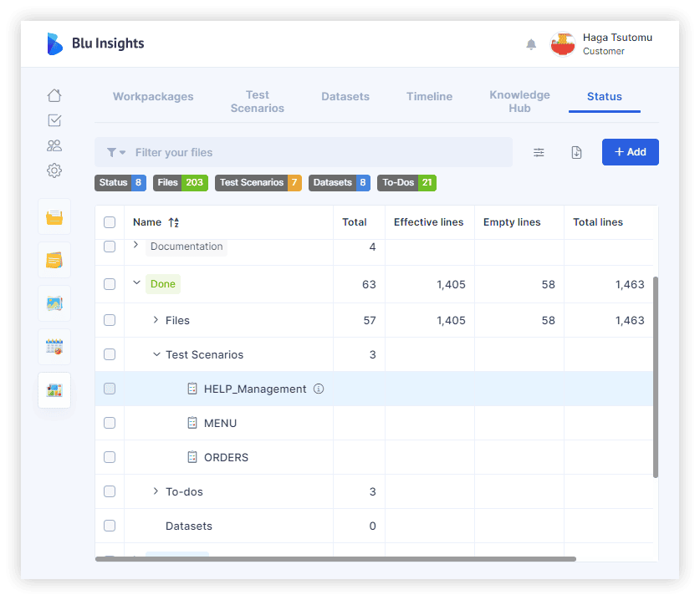Image resolution: width=700 pixels, height=600 pixels.
Task: Open the picture gallery module icon
Action: pyautogui.click(x=54, y=303)
